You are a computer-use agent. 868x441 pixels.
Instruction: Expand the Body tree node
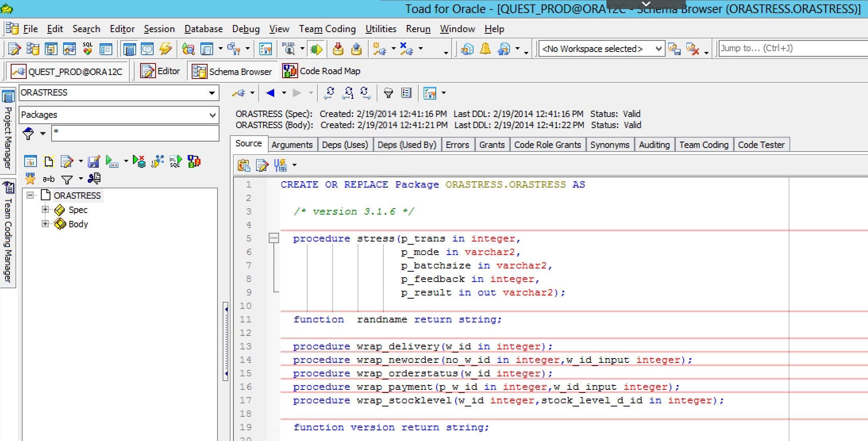click(45, 224)
